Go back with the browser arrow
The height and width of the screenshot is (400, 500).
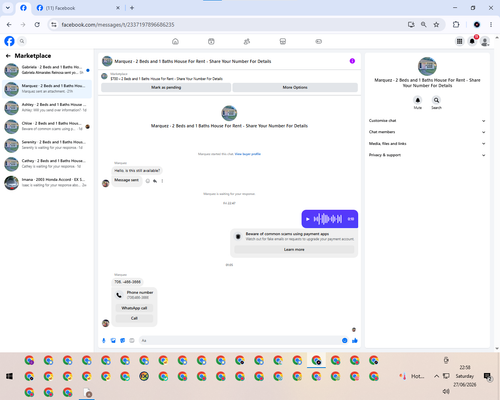[9, 25]
